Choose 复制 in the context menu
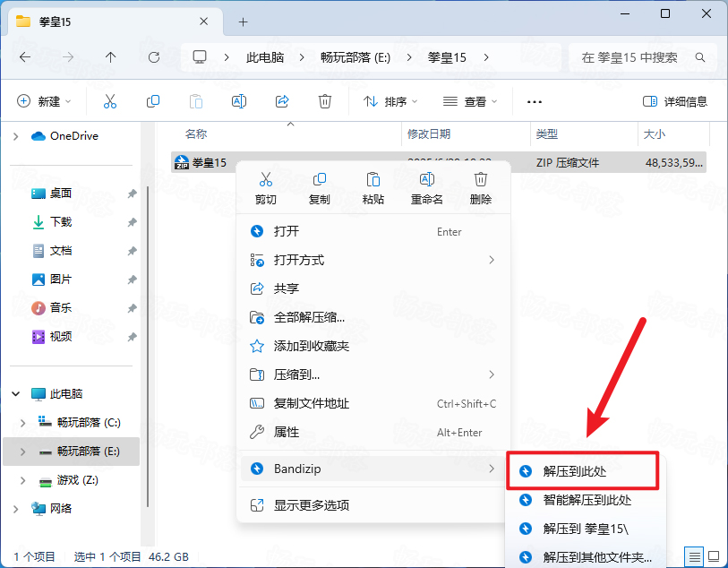728x568 pixels. click(320, 188)
